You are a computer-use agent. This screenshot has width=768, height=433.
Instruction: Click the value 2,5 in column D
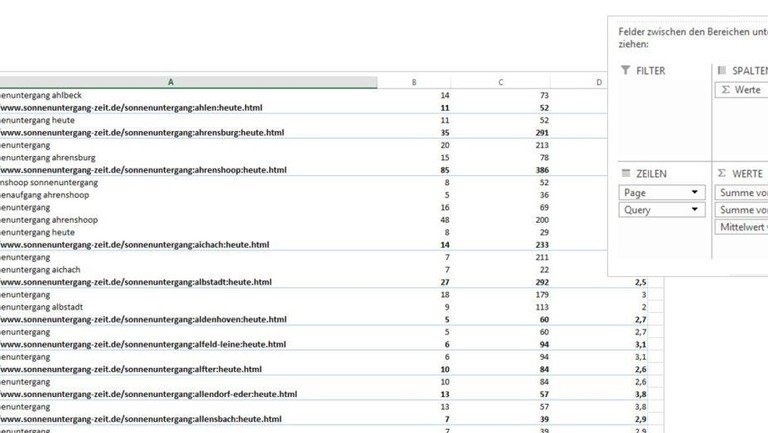pos(641,282)
